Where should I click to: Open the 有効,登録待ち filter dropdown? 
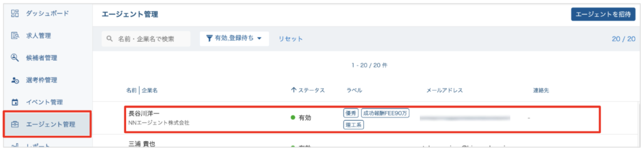[x=234, y=38]
